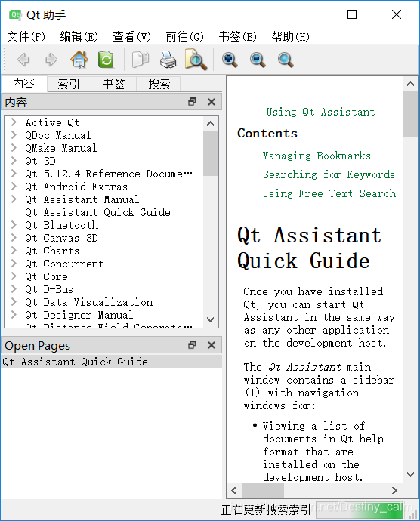420x521 pixels.
Task: Follow the Using Free Text Search link
Action: pyautogui.click(x=329, y=193)
